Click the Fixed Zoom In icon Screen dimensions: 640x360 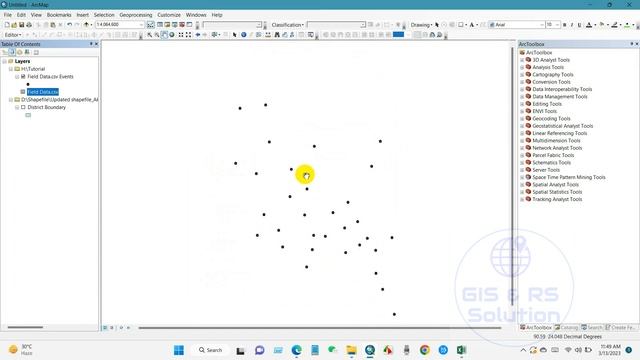pyautogui.click(x=181, y=35)
